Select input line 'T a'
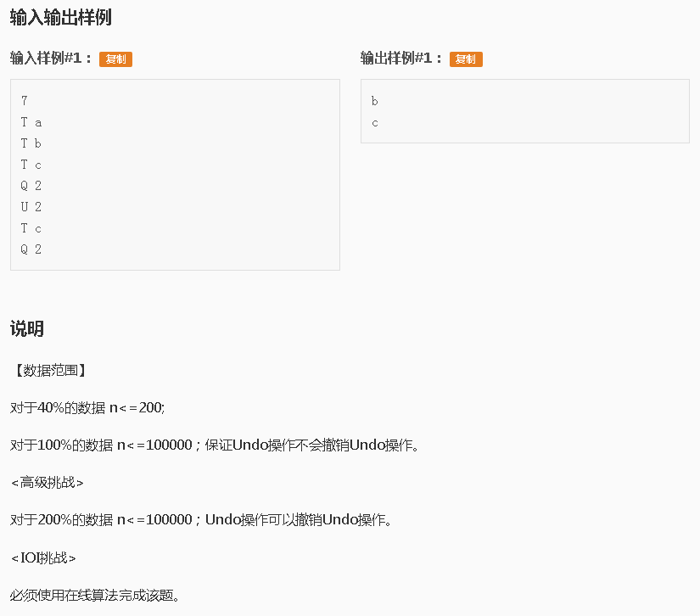Screen dimensions: 700x616 pos(31,122)
